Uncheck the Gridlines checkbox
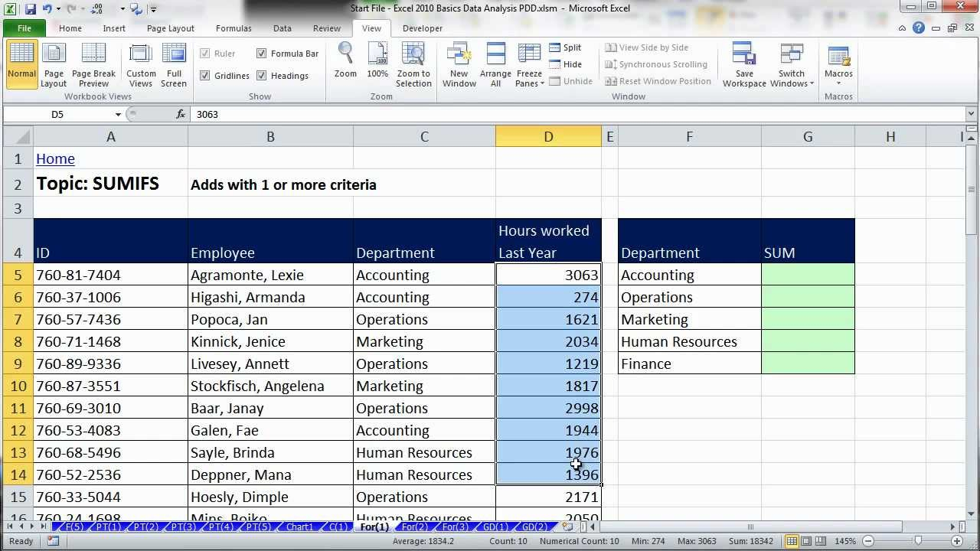 click(x=204, y=75)
